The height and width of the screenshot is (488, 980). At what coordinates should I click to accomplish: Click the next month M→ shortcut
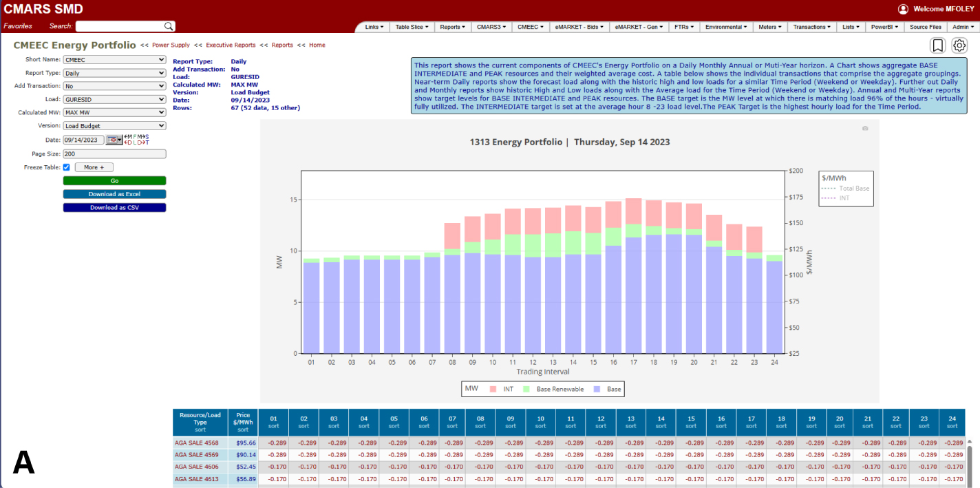(141, 136)
